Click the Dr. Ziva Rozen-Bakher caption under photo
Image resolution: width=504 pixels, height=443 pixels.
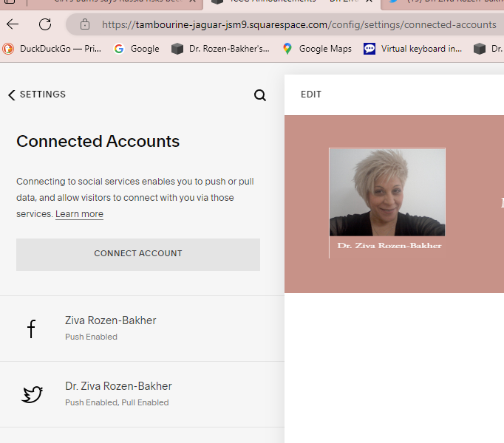(389, 246)
